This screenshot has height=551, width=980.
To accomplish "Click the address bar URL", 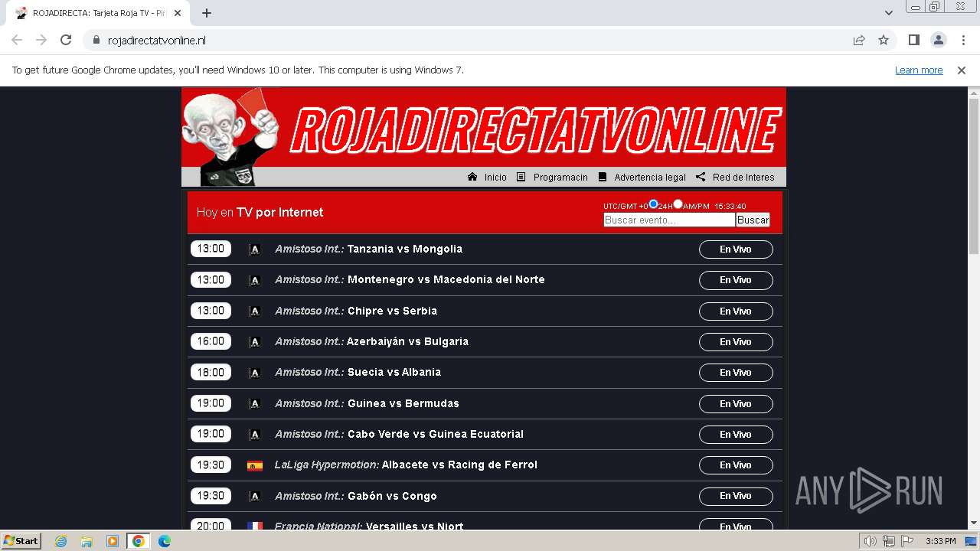I will (x=157, y=40).
